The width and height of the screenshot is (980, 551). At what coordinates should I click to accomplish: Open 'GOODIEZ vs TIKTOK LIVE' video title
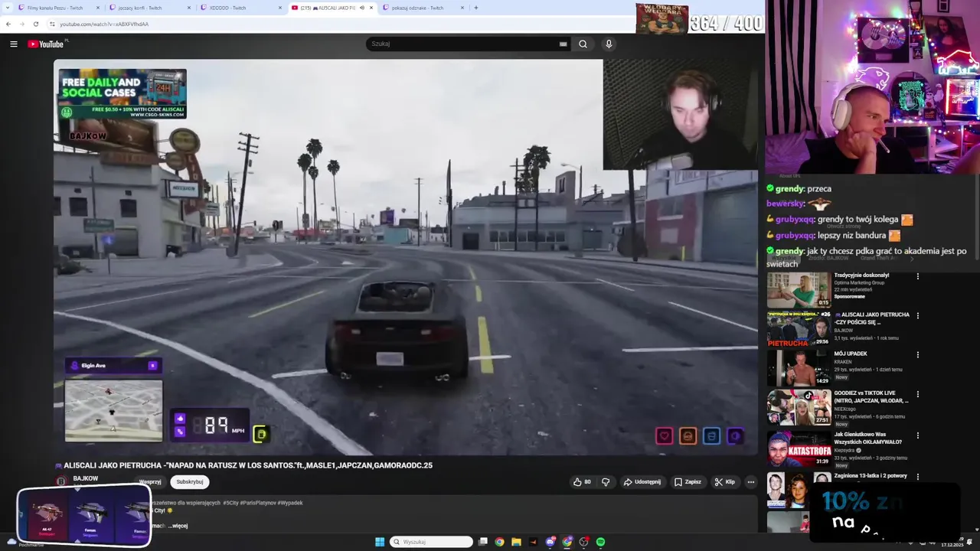coord(871,397)
